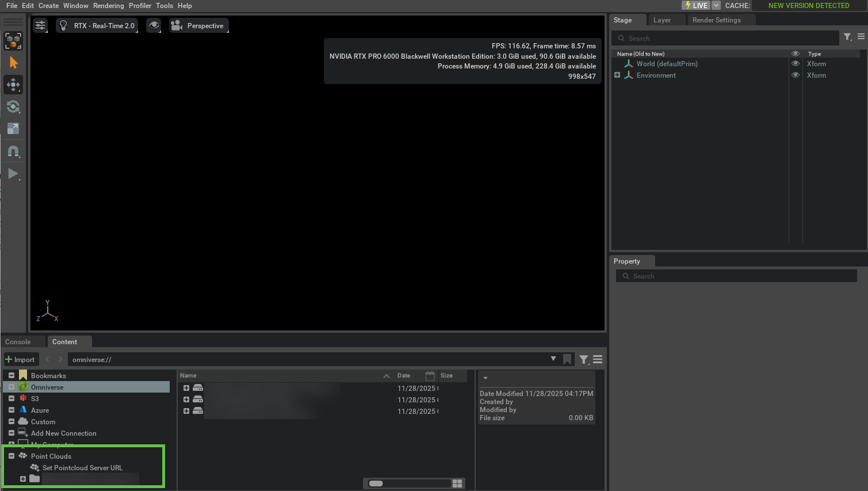Select the Move tool
The height and width of the screenshot is (491, 868).
(13, 85)
